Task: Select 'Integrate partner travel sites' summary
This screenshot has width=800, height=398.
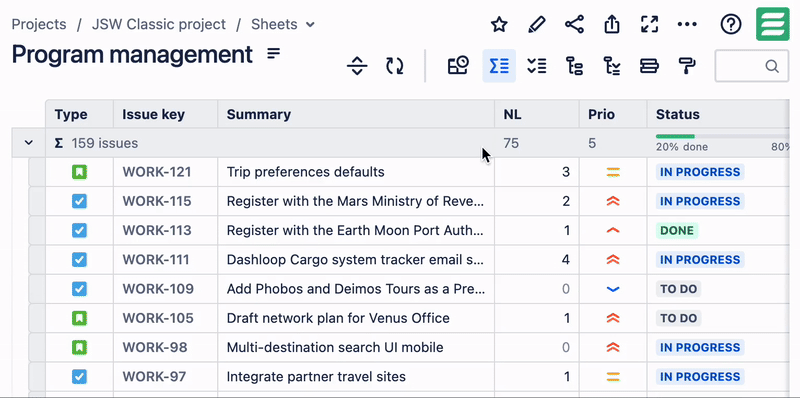Action: [x=316, y=377]
